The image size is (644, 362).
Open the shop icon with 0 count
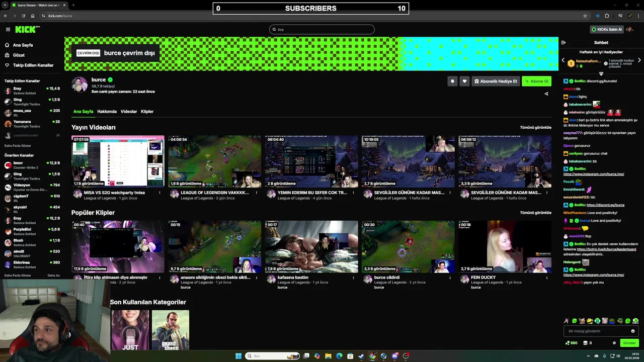pos(587,343)
